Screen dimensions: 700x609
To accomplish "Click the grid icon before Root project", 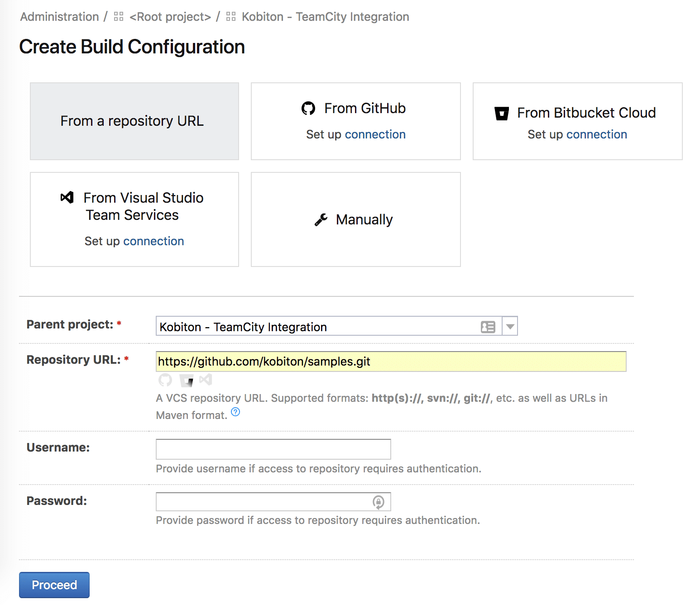I will point(119,17).
